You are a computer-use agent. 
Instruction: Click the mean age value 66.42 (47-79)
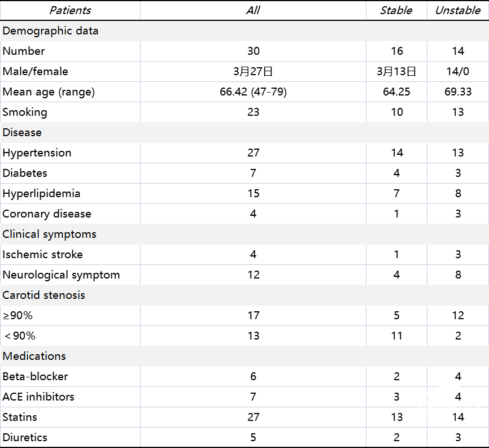[253, 92]
